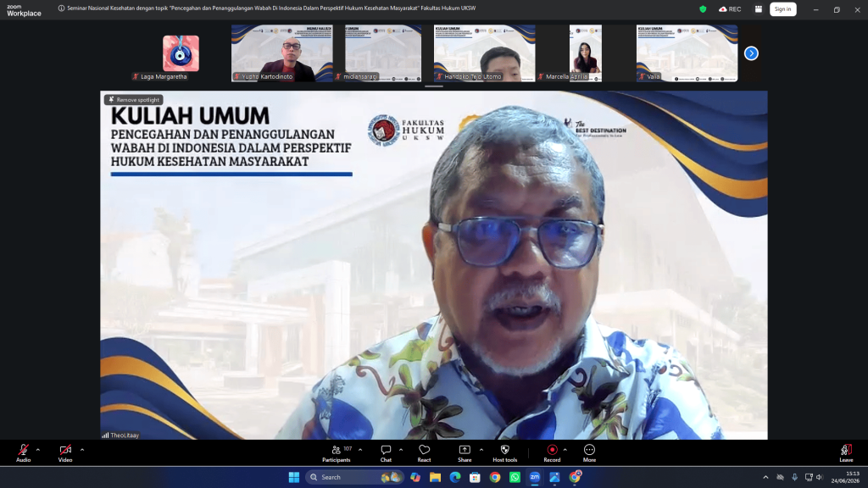Open the green encryption shield icon
This screenshot has width=868, height=488.
(703, 8)
